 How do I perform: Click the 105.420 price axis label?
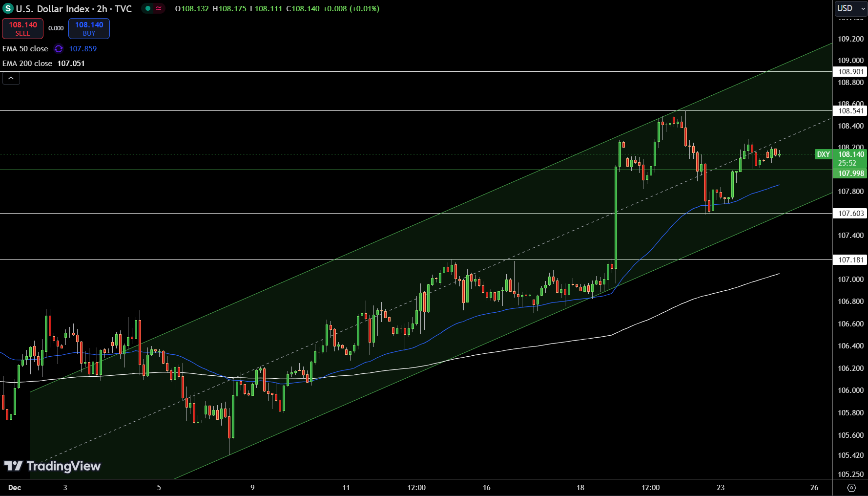(850, 455)
